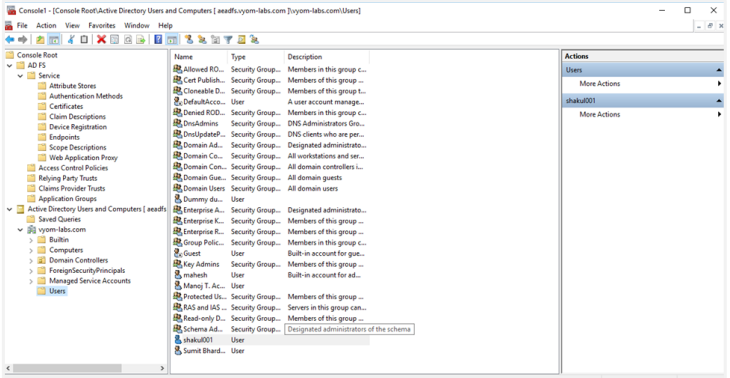730x378 pixels.
Task: Open the View menu
Action: tap(72, 26)
